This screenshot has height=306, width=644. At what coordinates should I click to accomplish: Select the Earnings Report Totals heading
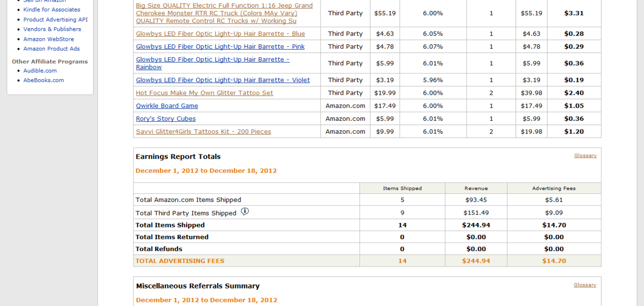click(178, 157)
